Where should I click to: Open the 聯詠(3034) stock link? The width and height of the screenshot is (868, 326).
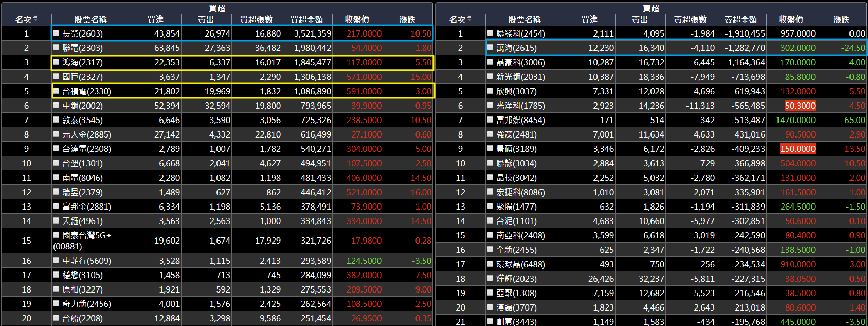(516, 163)
